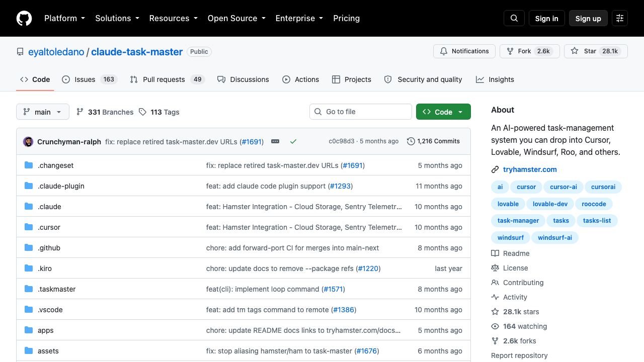Image resolution: width=644 pixels, height=362 pixels.
Task: Click the history clock icon by Commits
Action: (x=411, y=141)
